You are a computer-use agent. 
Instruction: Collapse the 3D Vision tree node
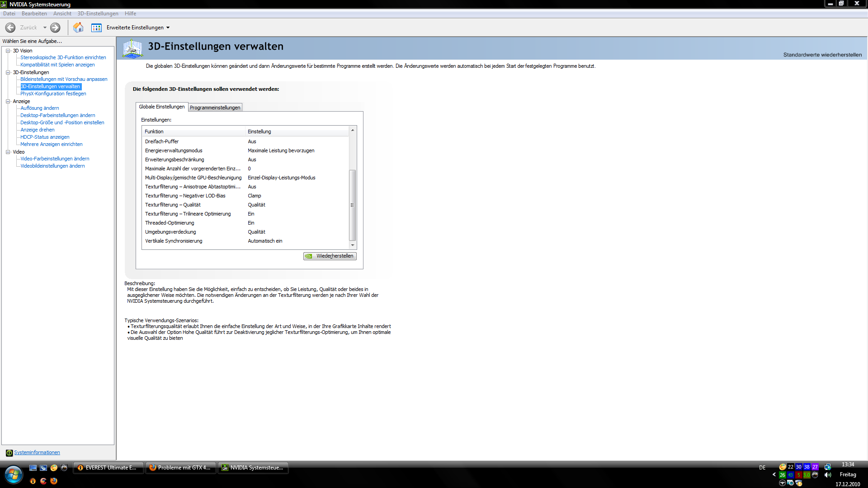pos(8,51)
